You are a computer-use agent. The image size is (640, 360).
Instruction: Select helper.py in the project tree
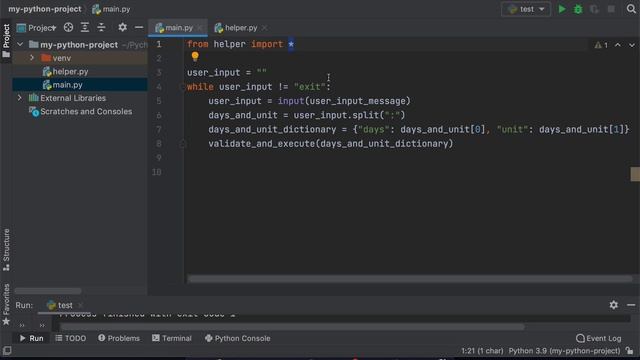tap(70, 71)
